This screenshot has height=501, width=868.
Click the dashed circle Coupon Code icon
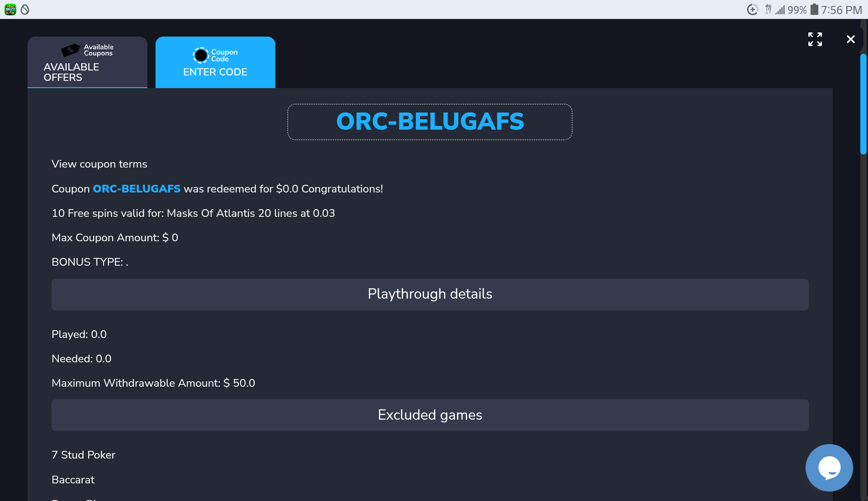point(201,56)
